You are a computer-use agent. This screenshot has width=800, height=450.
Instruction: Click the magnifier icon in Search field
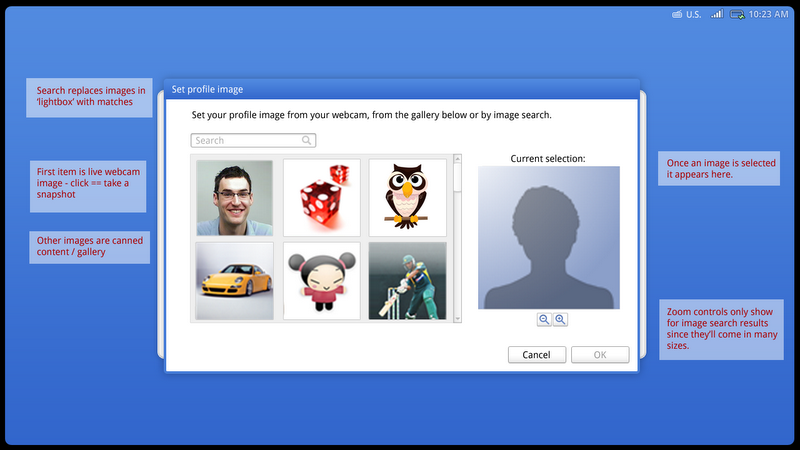(x=306, y=140)
